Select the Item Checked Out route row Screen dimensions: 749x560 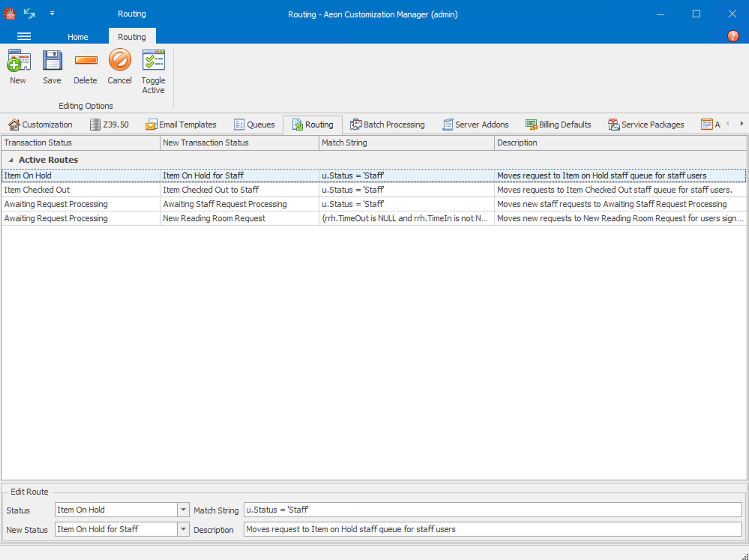pyautogui.click(x=75, y=190)
